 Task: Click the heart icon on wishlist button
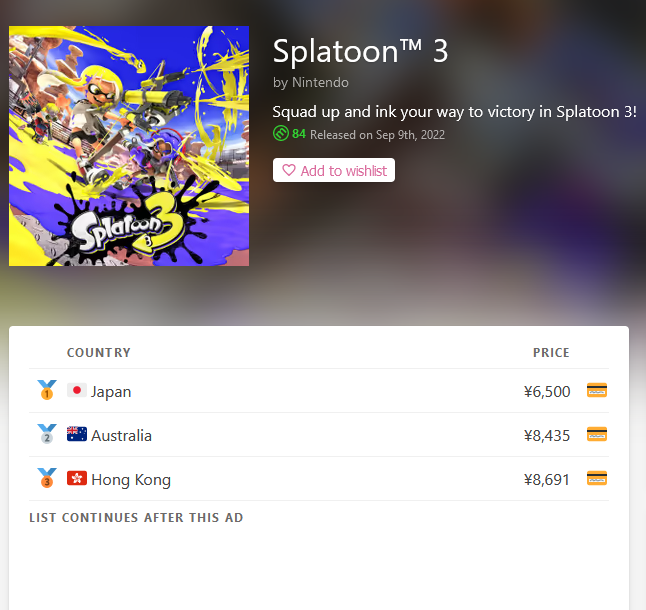(x=288, y=170)
